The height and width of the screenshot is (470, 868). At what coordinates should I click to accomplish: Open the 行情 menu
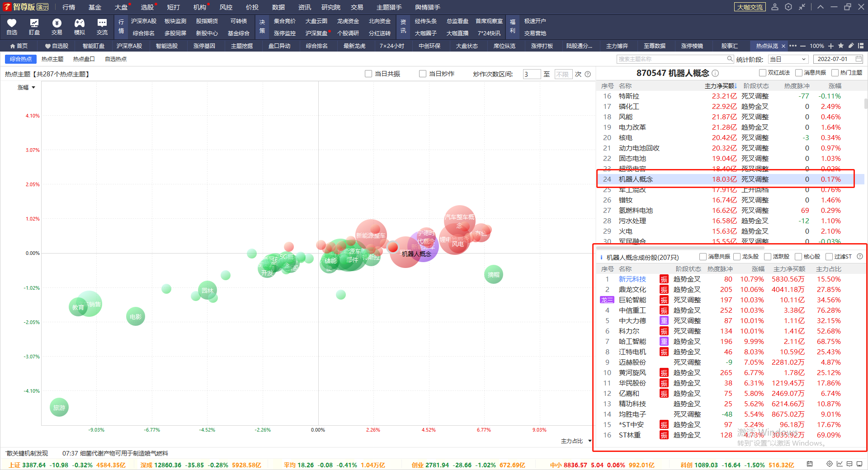click(69, 7)
